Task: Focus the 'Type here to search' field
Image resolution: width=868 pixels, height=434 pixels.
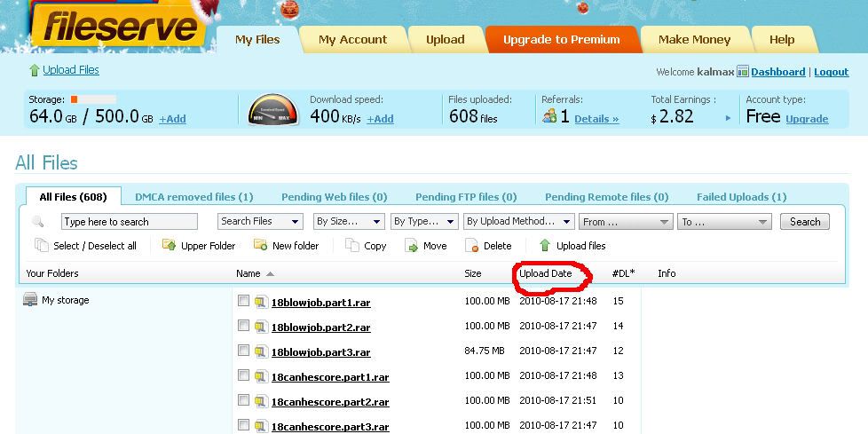Action: coord(130,222)
